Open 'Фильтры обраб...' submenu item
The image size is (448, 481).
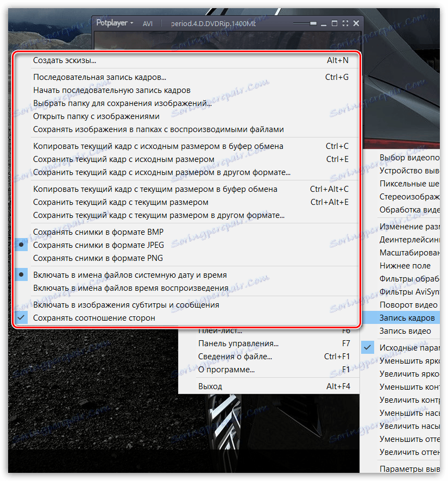pyautogui.click(x=401, y=279)
